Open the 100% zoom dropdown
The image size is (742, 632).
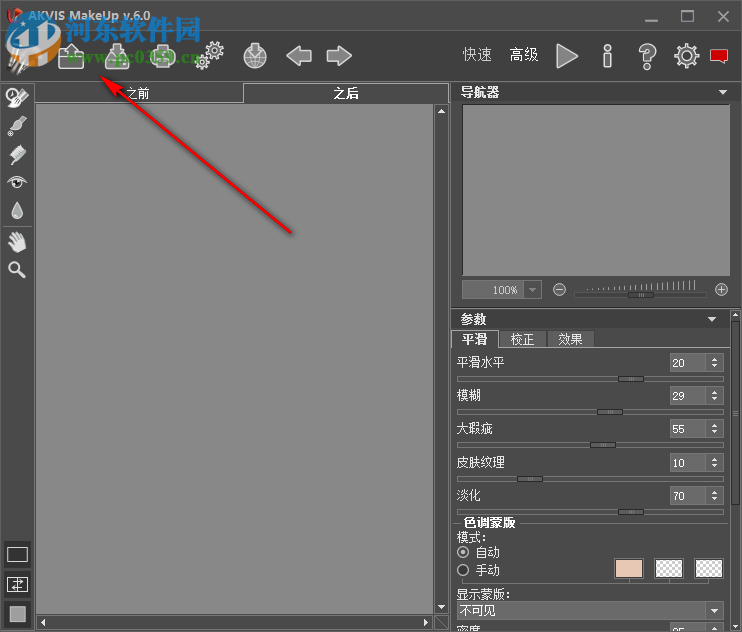(532, 290)
